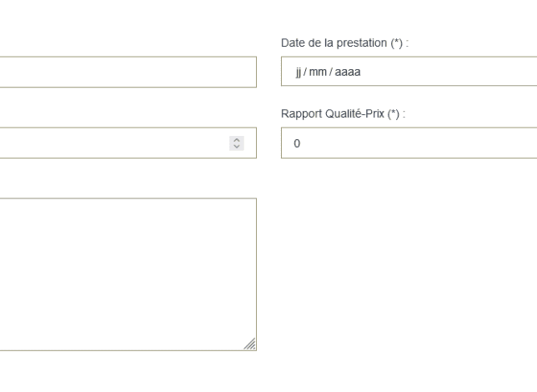
Task: Click the second slash in the date placeholder
Action: tap(332, 72)
